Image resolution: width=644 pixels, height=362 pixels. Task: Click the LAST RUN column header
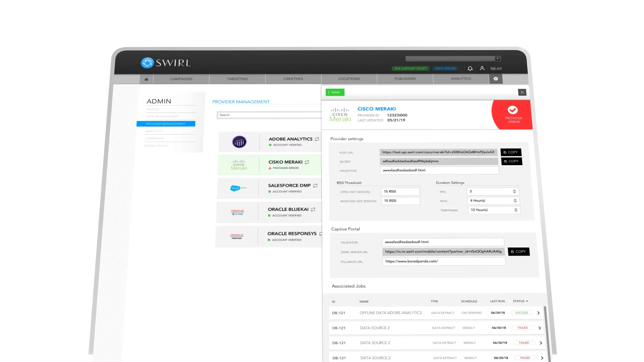[x=497, y=301]
